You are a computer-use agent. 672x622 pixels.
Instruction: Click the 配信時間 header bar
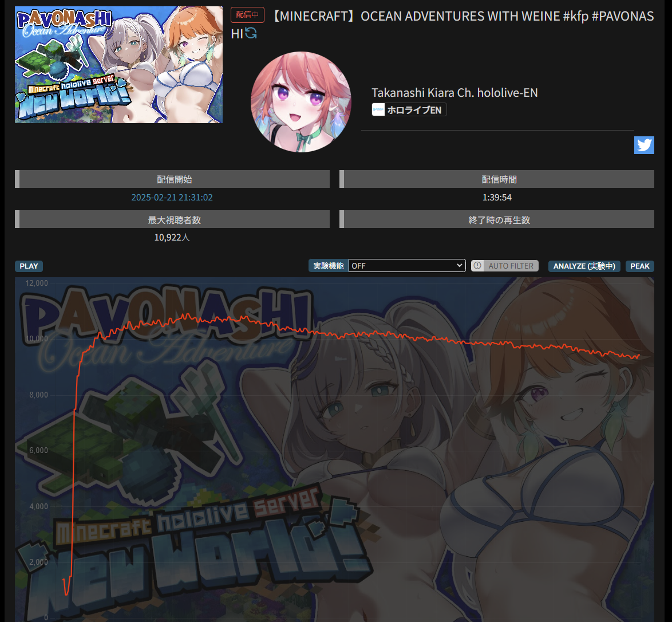pyautogui.click(x=497, y=179)
